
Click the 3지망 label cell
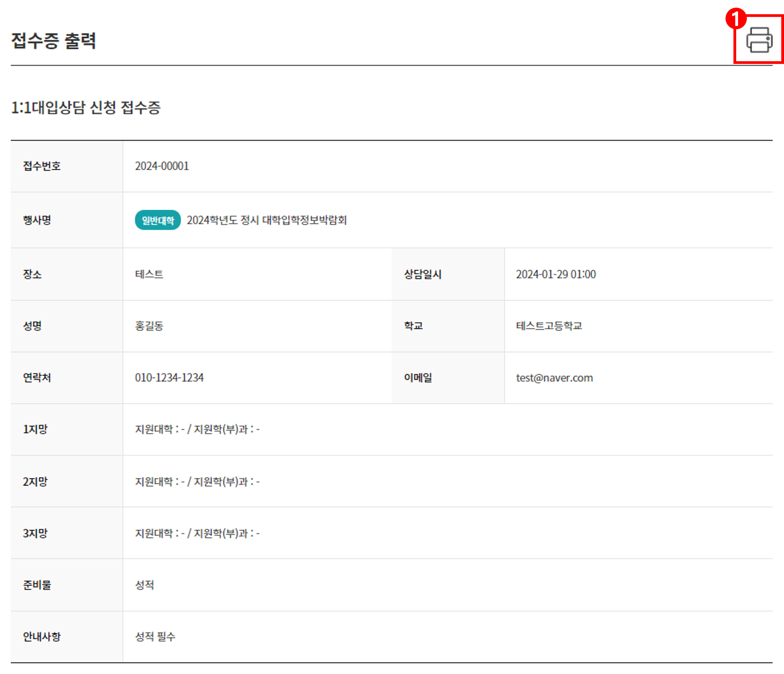67,533
